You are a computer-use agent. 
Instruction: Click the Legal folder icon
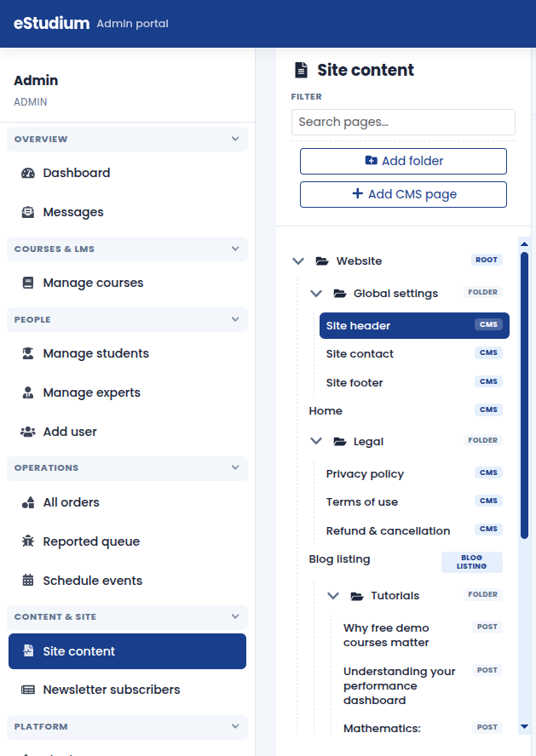point(340,441)
